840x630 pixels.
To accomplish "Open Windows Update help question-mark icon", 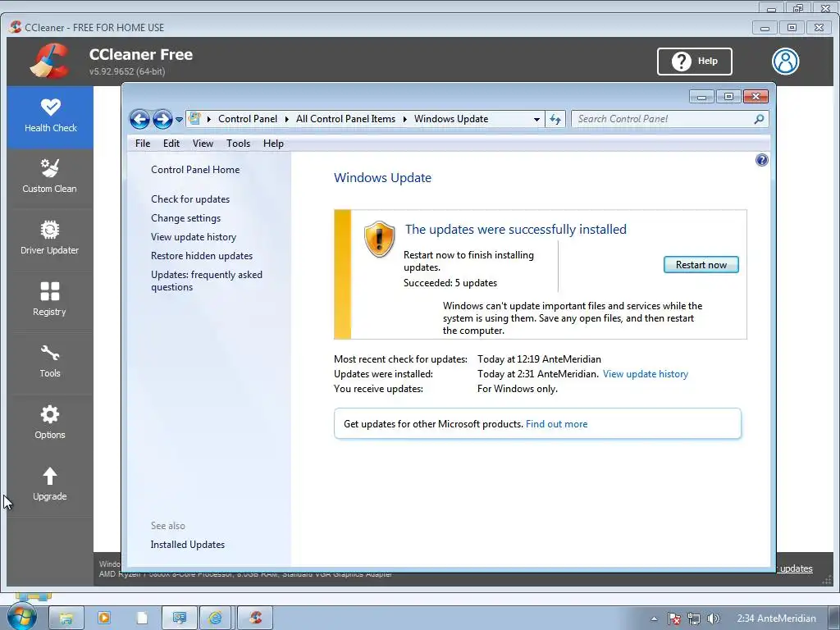I will click(x=761, y=160).
